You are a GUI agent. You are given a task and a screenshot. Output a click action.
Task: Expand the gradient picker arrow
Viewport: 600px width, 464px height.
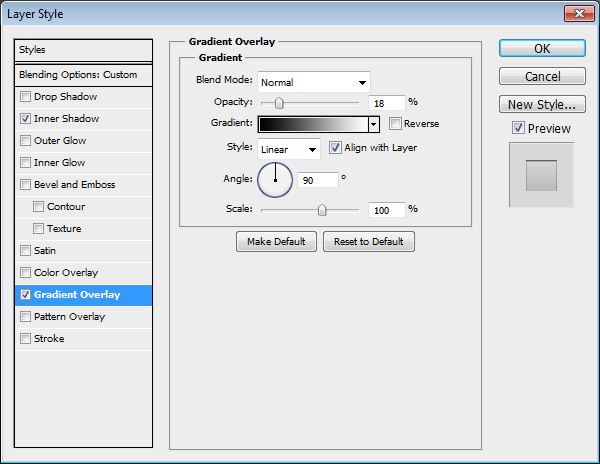click(x=374, y=124)
